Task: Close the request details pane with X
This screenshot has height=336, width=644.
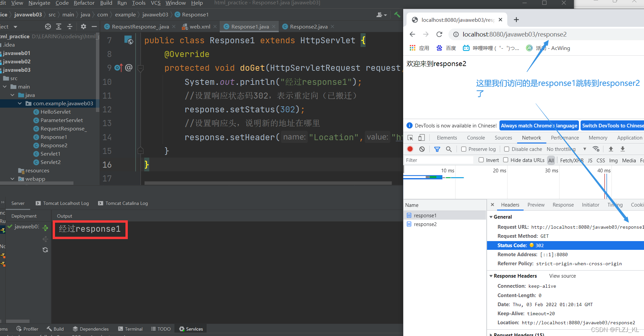Action: [x=492, y=205]
